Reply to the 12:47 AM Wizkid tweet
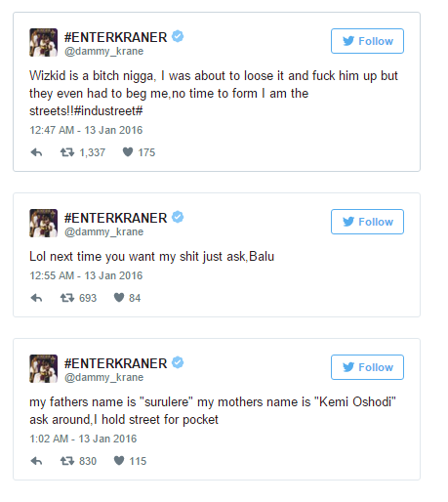Screen dimensions: 448x502 pyautogui.click(x=36, y=152)
